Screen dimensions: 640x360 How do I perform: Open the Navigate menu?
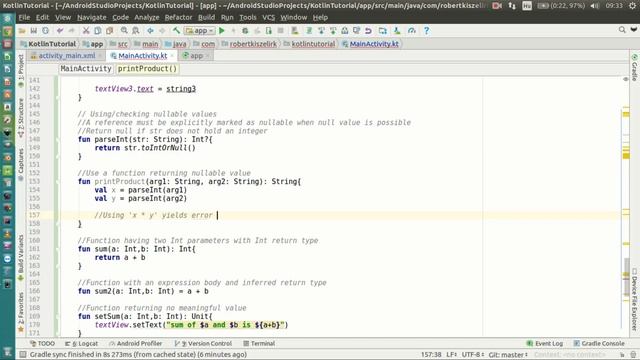click(x=91, y=18)
